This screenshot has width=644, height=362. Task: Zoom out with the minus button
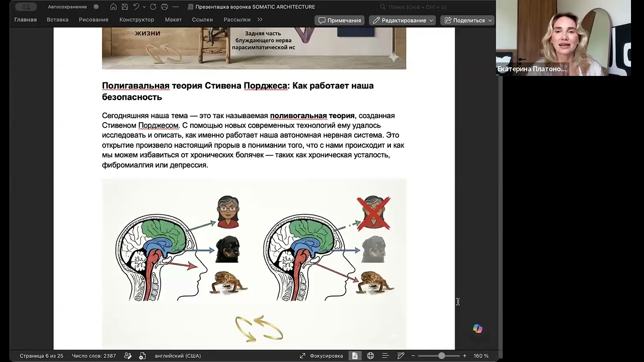(x=413, y=355)
